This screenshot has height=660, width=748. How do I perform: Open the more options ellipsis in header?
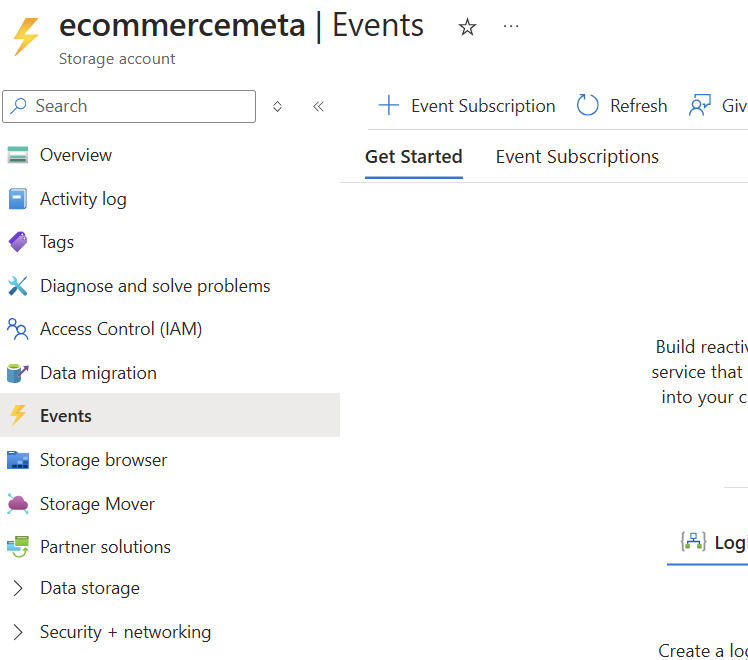[511, 26]
